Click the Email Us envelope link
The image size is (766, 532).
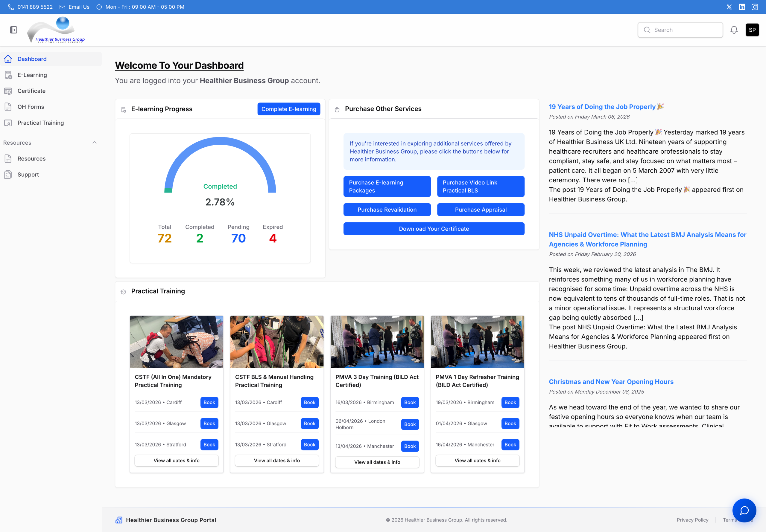point(75,7)
